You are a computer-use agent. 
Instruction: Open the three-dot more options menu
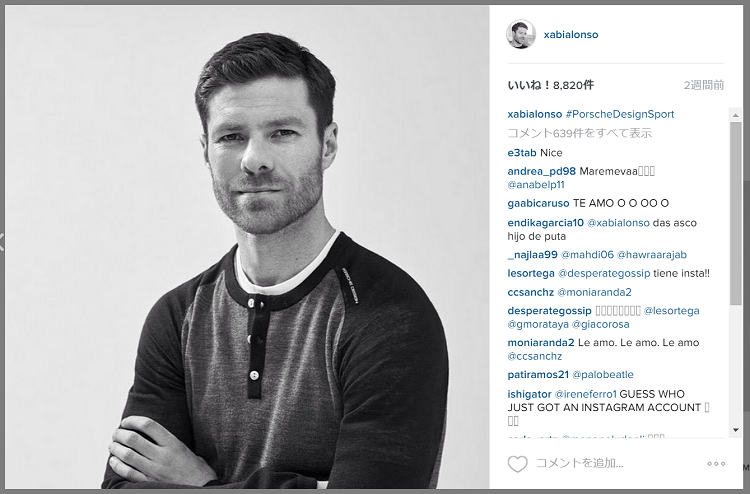click(x=716, y=463)
